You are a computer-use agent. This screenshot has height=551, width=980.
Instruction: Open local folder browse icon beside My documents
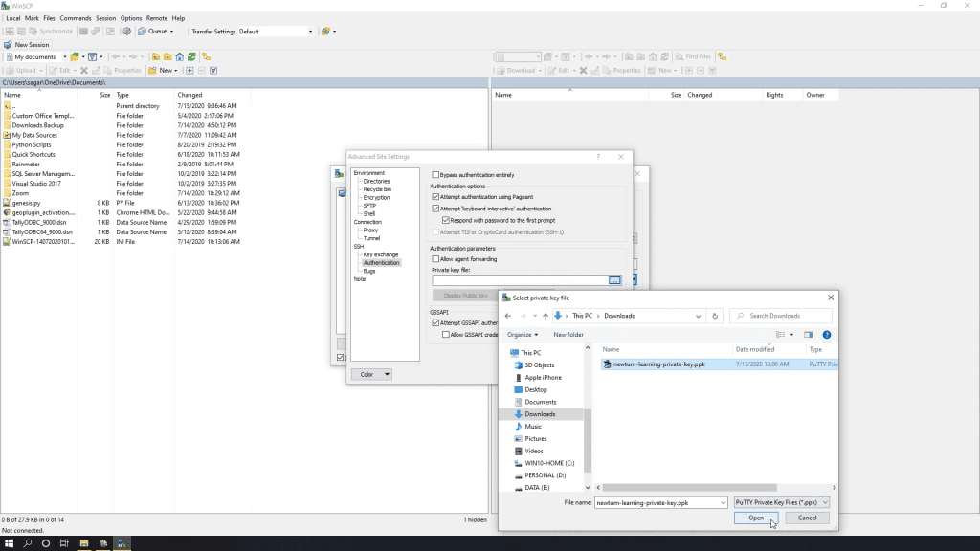(75, 56)
